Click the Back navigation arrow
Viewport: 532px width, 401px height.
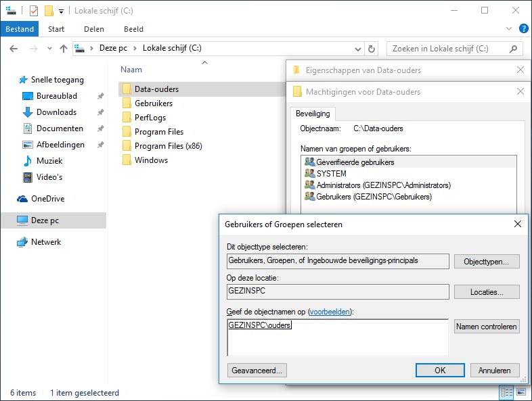coord(14,49)
